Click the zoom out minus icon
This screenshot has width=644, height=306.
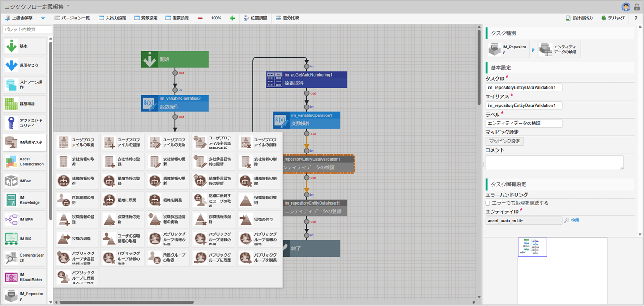coord(200,18)
